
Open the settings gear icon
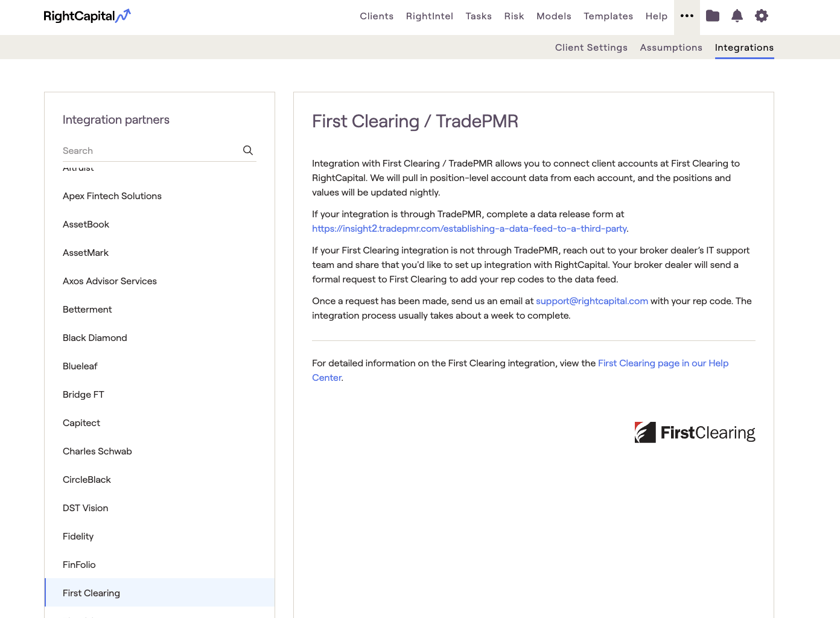pos(762,16)
